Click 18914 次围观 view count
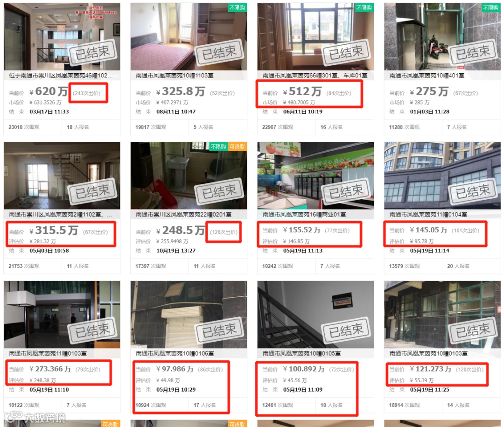The width and height of the screenshot is (504, 427). (404, 405)
